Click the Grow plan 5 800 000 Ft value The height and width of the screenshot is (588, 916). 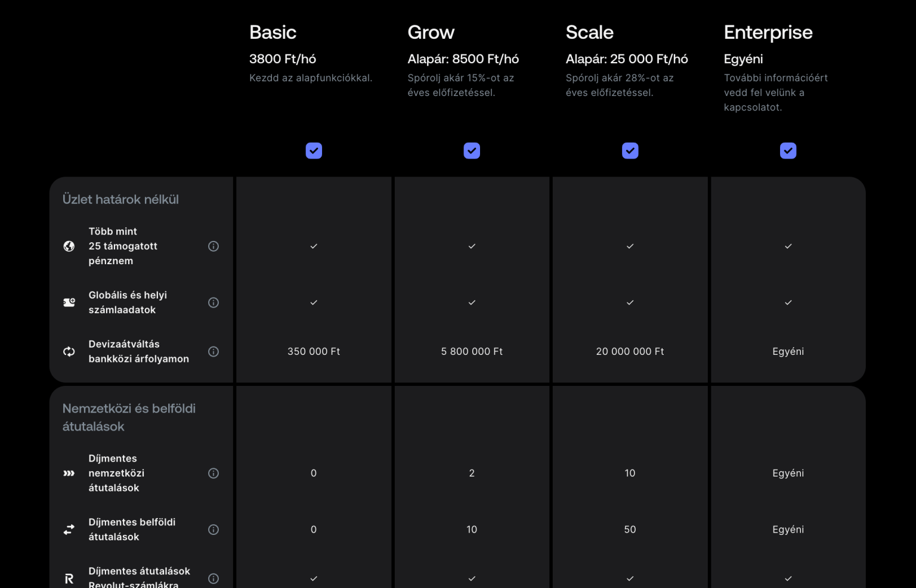pyautogui.click(x=472, y=352)
